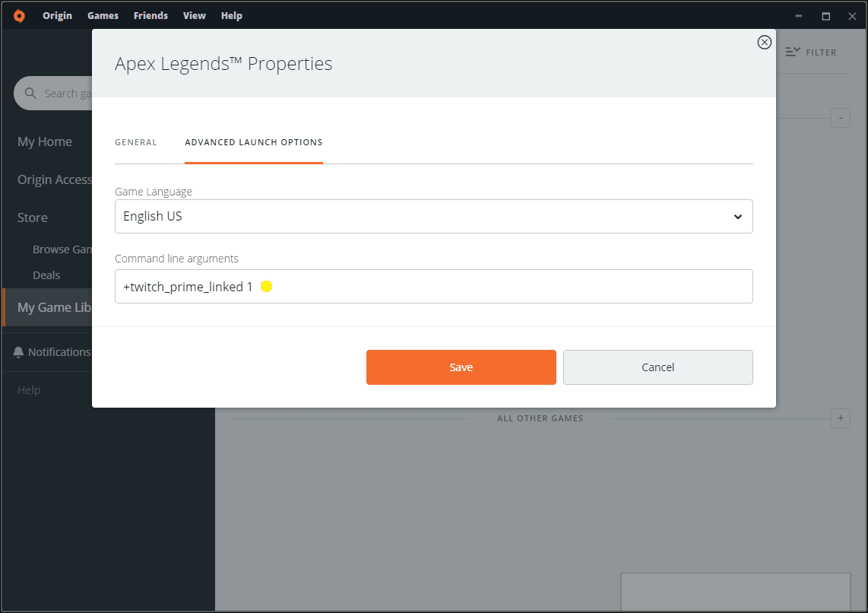Click Help link in sidebar
The image size is (868, 613).
[29, 390]
